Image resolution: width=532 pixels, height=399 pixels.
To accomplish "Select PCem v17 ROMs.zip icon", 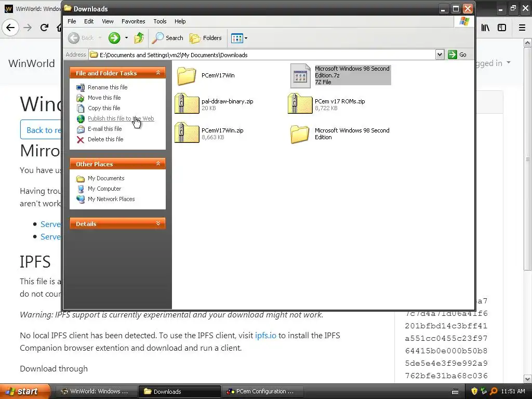I will [300, 103].
